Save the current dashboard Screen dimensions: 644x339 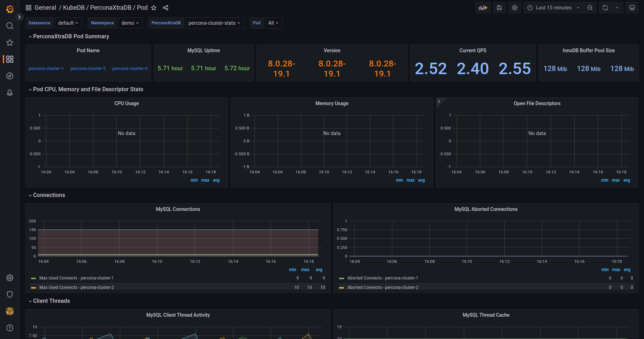pos(499,7)
